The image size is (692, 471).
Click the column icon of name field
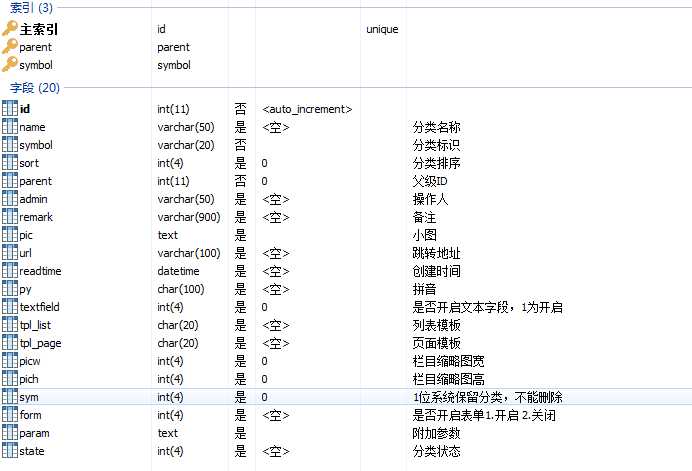coord(10,127)
